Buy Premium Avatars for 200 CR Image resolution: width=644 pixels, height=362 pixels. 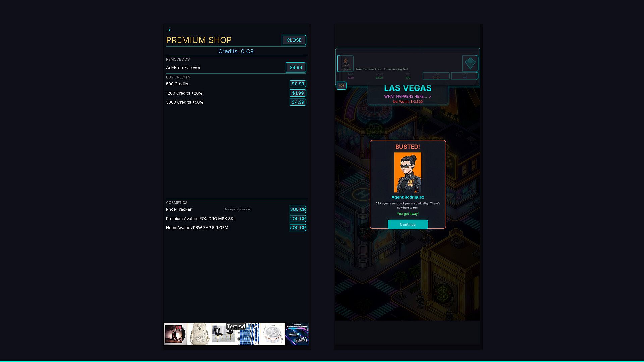(x=298, y=219)
